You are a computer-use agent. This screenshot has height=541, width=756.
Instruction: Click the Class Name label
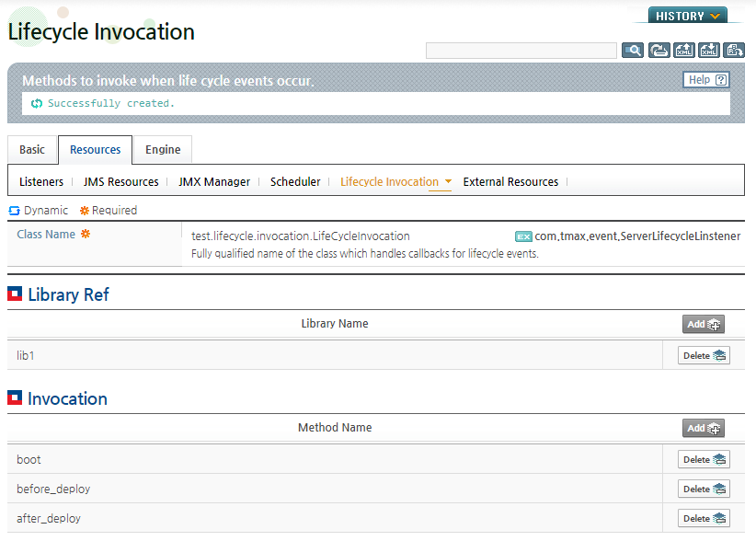tap(46, 235)
